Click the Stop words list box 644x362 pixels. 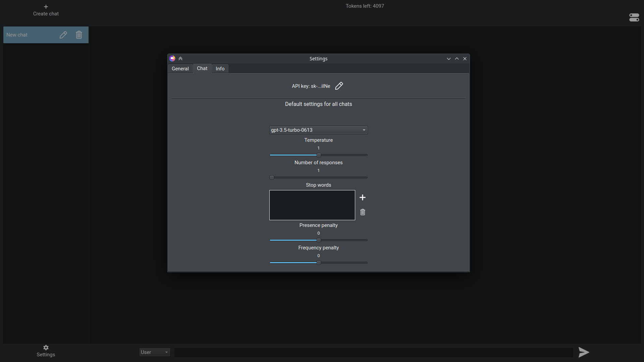click(x=312, y=205)
